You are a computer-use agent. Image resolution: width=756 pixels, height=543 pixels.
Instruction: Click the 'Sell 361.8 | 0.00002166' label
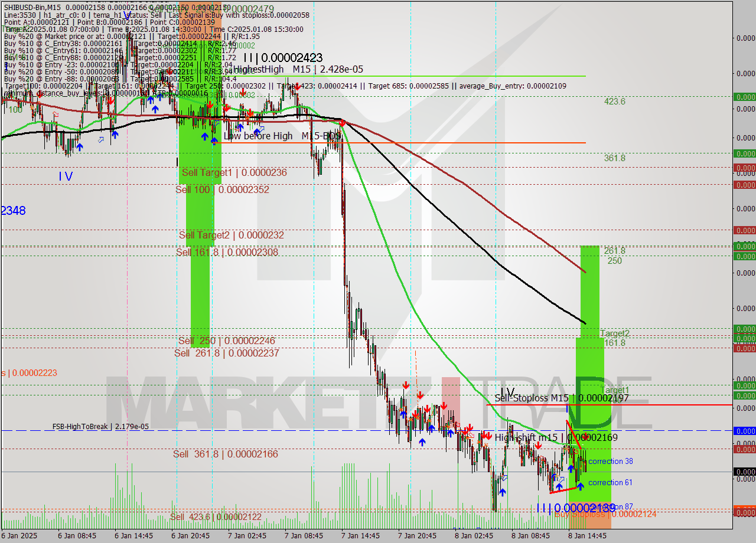226,454
